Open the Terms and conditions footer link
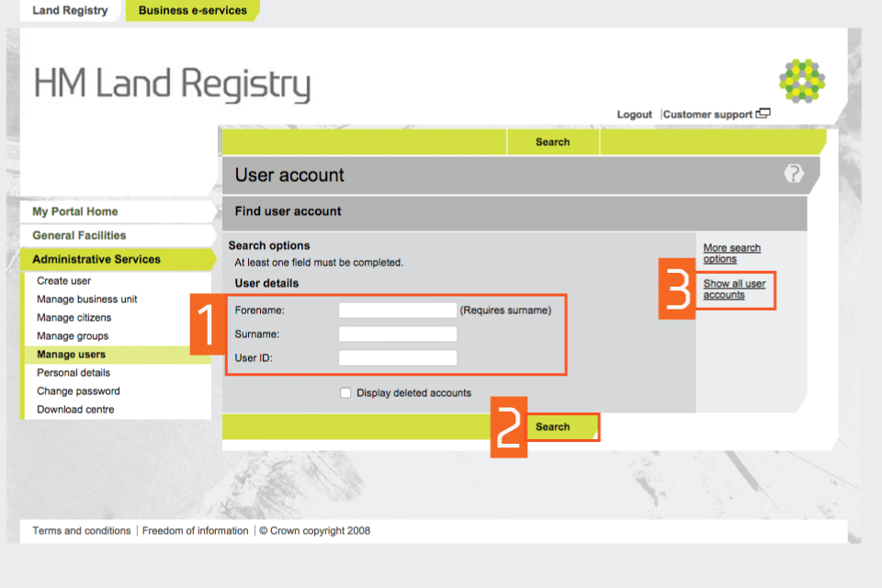The height and width of the screenshot is (588, 882). (82, 531)
